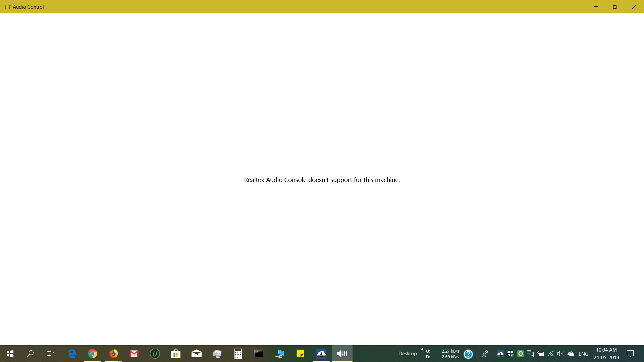Minimize the HP Audio Control window
The height and width of the screenshot is (362, 644).
coord(596,7)
